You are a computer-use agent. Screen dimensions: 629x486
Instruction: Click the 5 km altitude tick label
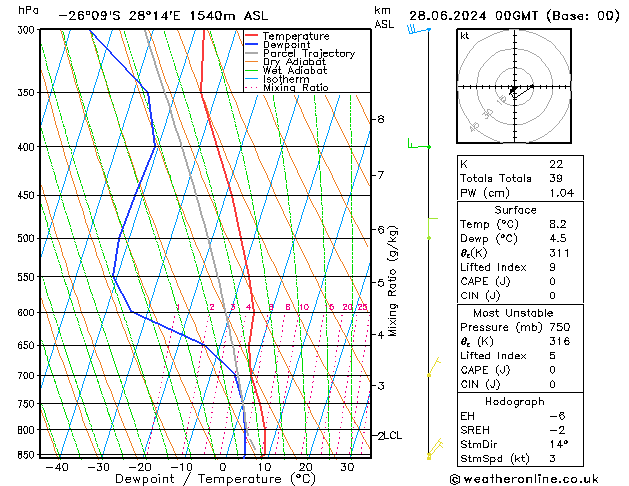(x=380, y=282)
